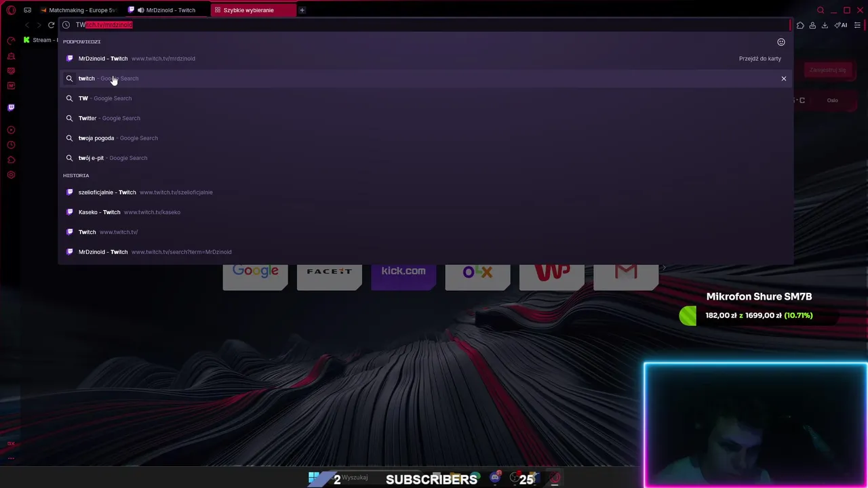Select the twój e-pit search suggestion

point(425,158)
